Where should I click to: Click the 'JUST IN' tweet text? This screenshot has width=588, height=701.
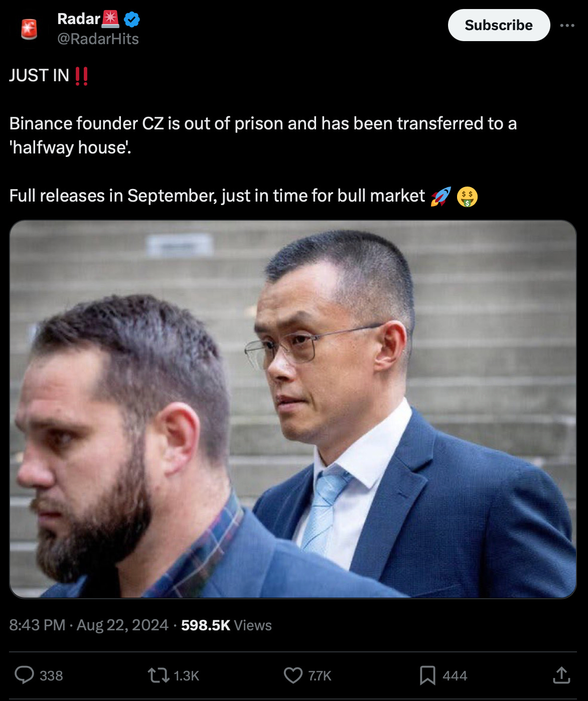pyautogui.click(x=39, y=75)
